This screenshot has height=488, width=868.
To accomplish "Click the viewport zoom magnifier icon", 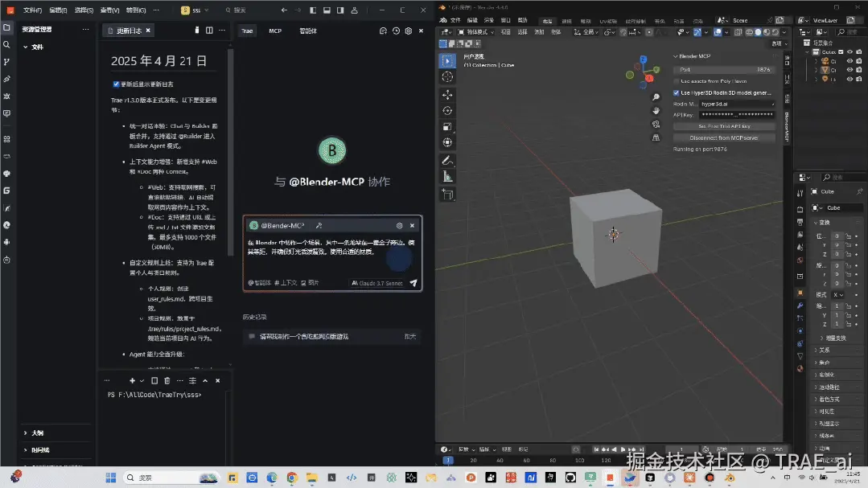I will (x=656, y=97).
